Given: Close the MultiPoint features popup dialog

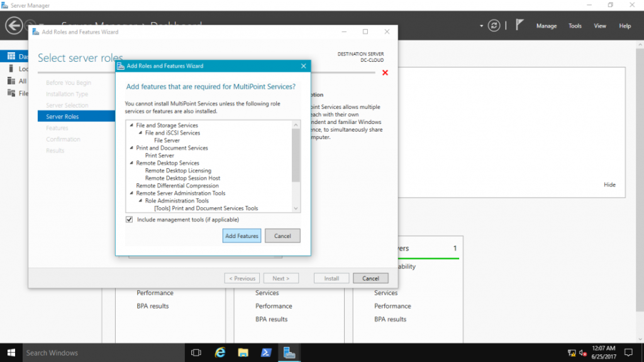Looking at the screenshot, I should pos(303,66).
